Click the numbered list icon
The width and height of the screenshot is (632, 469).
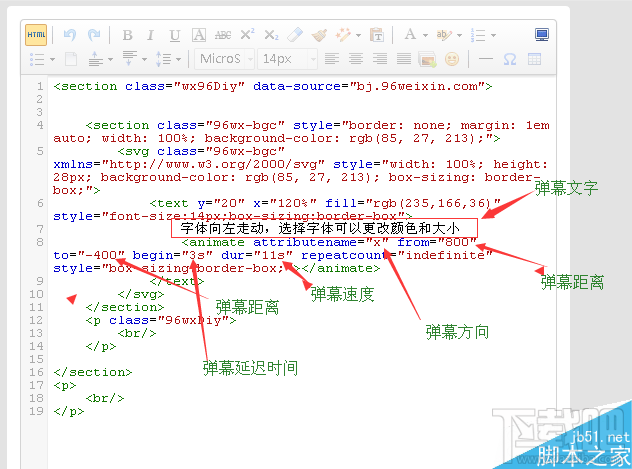point(478,35)
